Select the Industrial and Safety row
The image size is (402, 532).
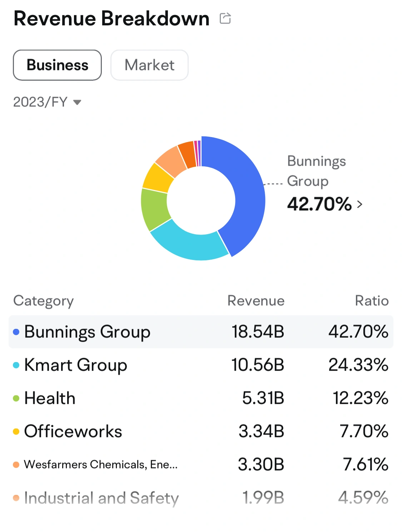point(201,498)
